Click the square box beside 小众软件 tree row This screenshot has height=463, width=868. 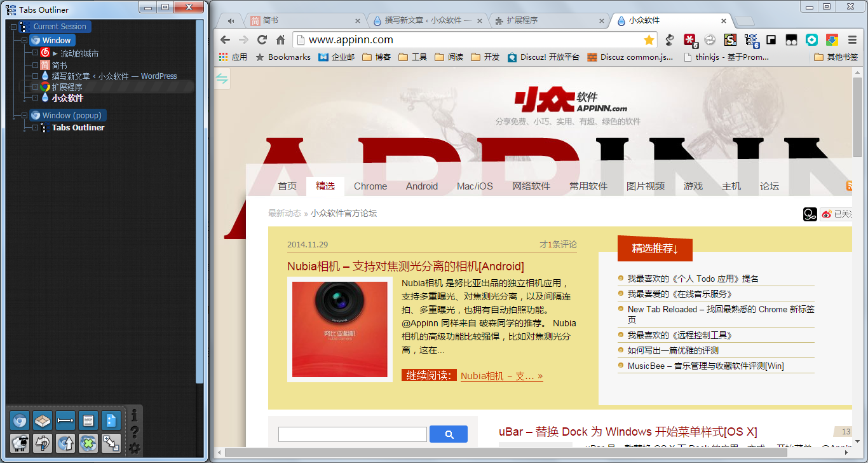point(36,98)
